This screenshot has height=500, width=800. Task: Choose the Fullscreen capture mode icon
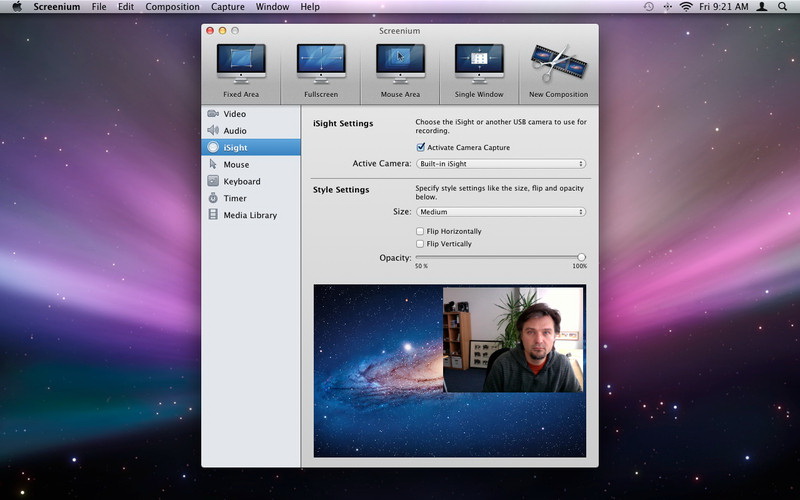pos(321,65)
